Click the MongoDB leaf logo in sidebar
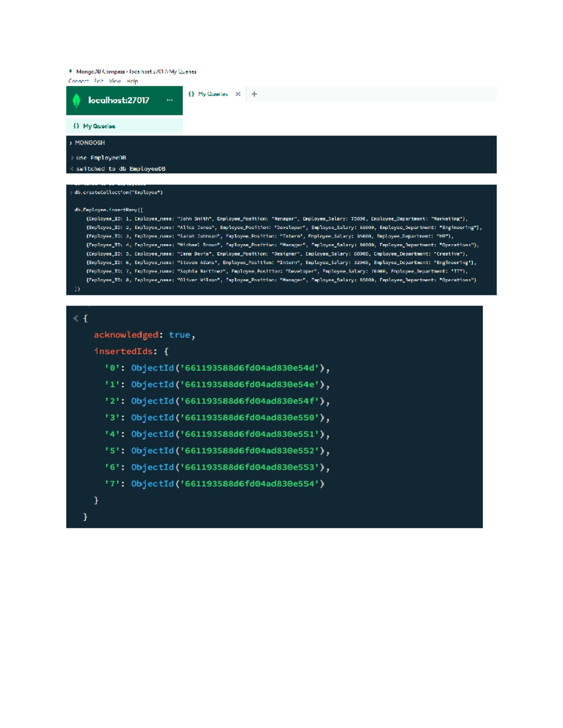This screenshot has width=563, height=728. (76, 100)
